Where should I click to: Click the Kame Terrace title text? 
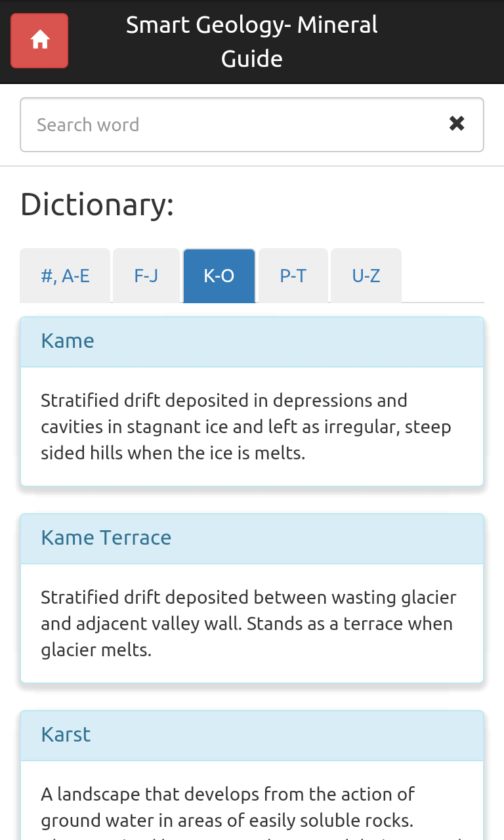point(106,537)
